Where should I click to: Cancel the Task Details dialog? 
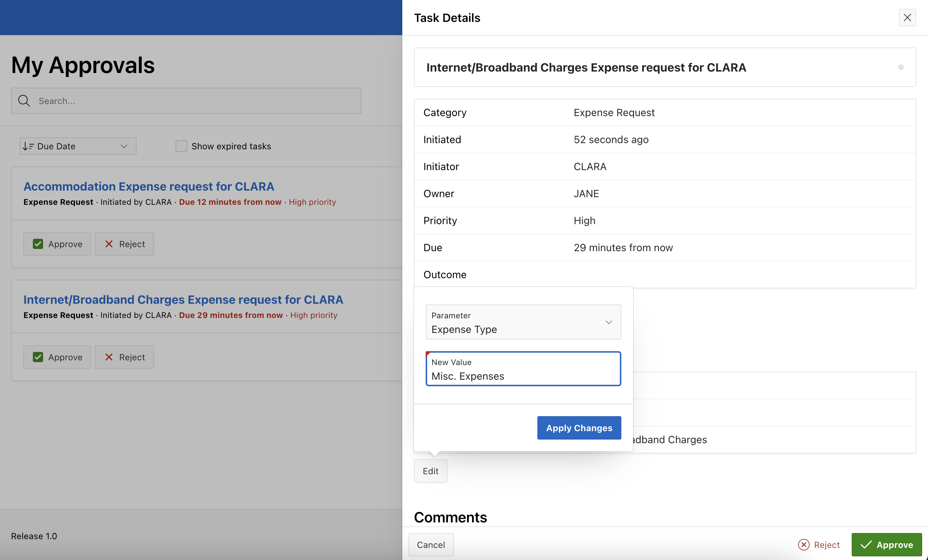[431, 545]
